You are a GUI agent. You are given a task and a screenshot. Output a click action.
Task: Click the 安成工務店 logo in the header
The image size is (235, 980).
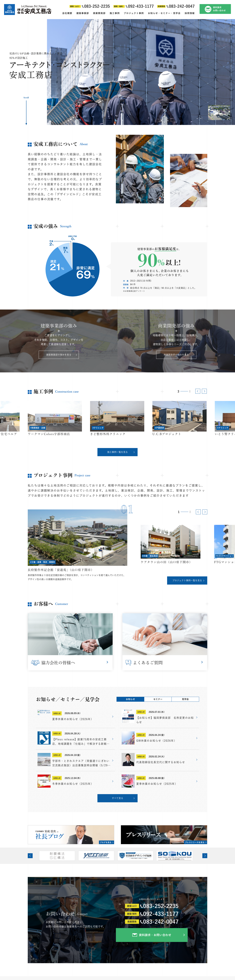point(27,9)
